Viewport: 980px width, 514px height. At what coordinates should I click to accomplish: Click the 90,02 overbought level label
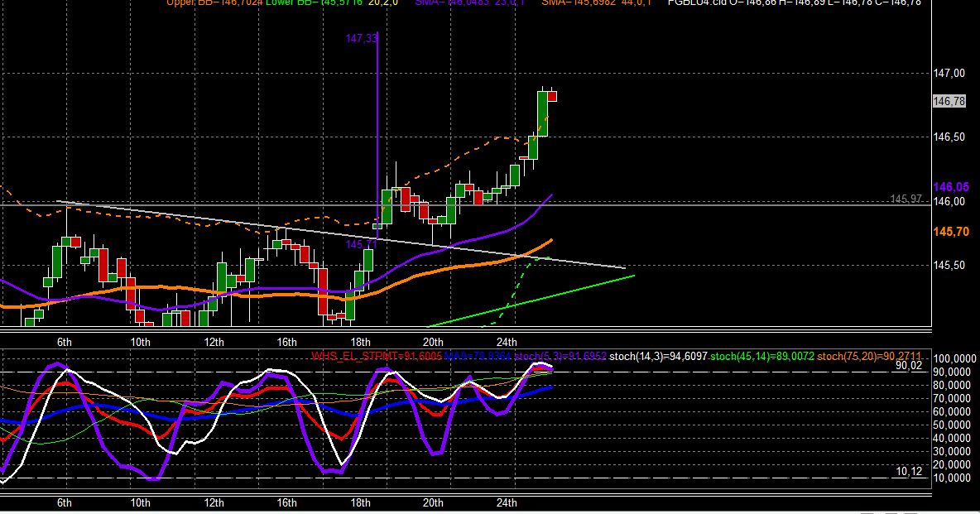[x=908, y=366]
